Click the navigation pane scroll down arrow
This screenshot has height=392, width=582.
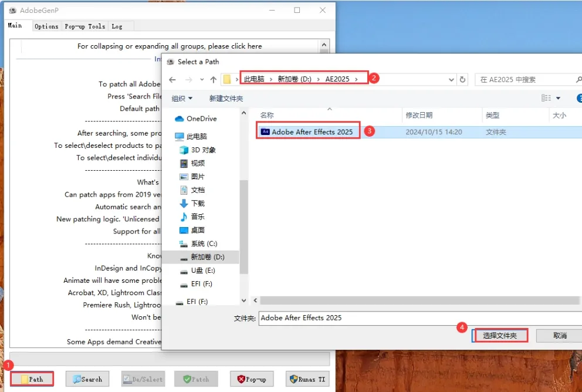point(244,300)
